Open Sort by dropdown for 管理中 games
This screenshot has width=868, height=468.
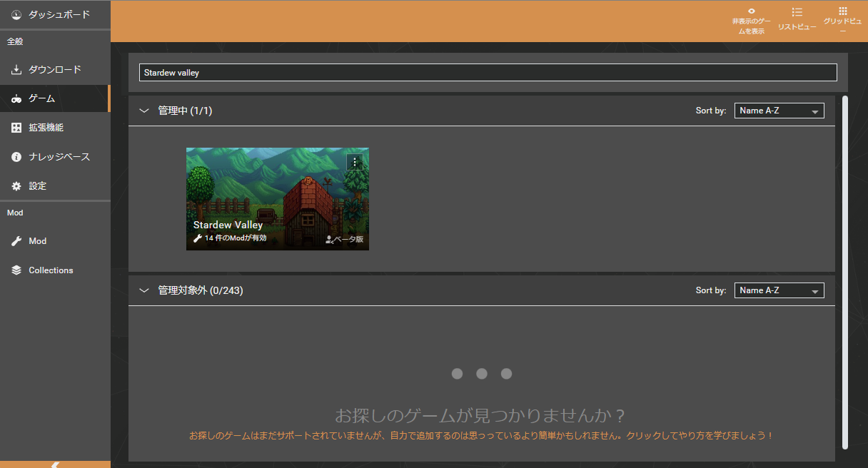click(x=779, y=111)
